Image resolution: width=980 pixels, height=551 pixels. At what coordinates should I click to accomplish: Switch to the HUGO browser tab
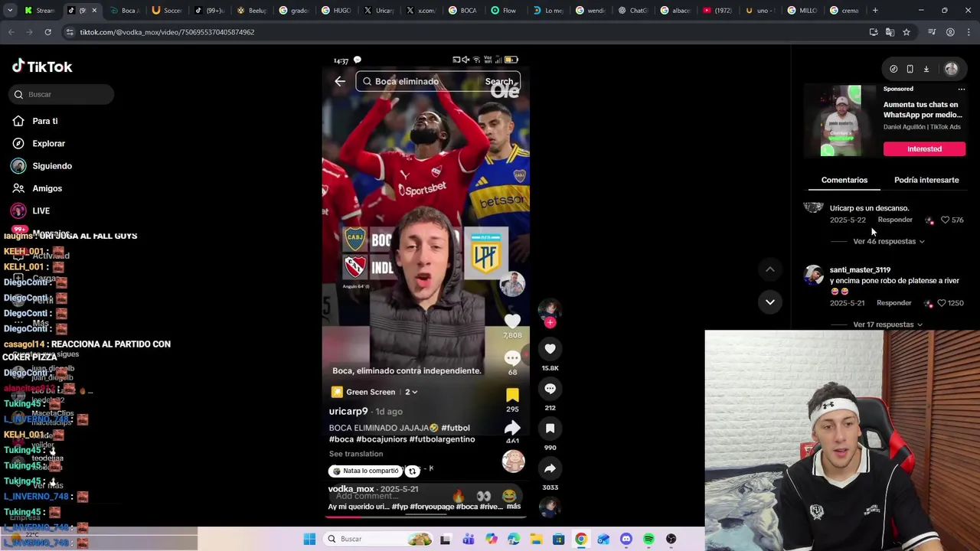337,10
